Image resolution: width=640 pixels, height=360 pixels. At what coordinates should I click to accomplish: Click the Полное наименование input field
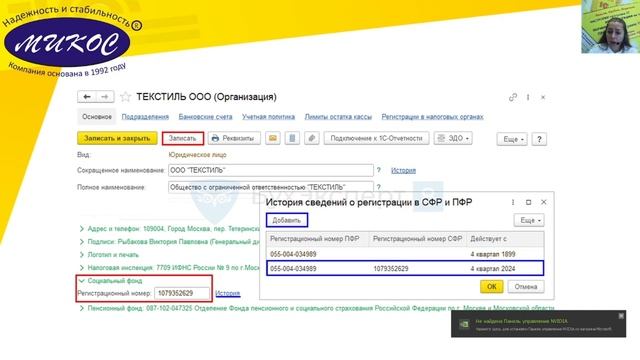[x=271, y=187]
